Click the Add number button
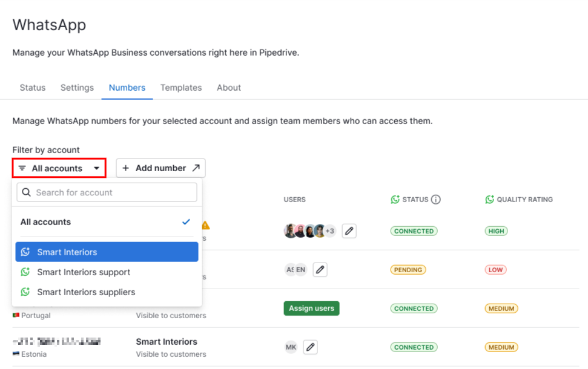The width and height of the screenshot is (588, 369). pos(161,168)
